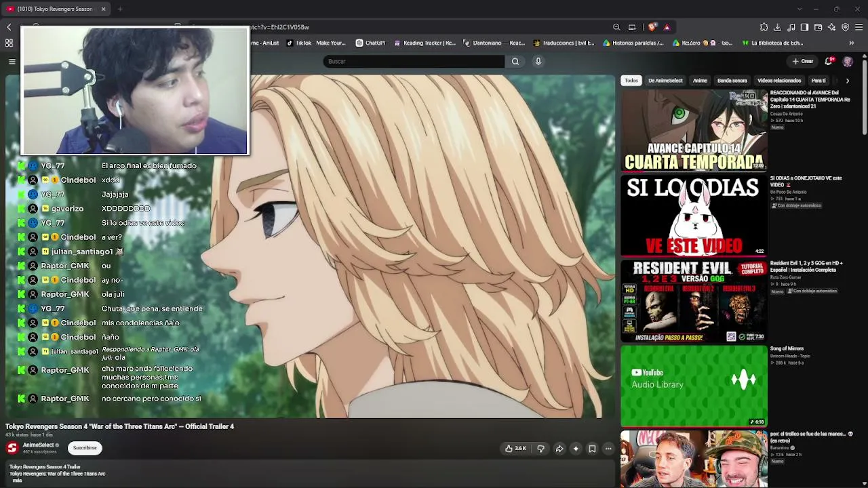Open the AnimeSelect channel avatar
The height and width of the screenshot is (488, 868).
click(12, 447)
